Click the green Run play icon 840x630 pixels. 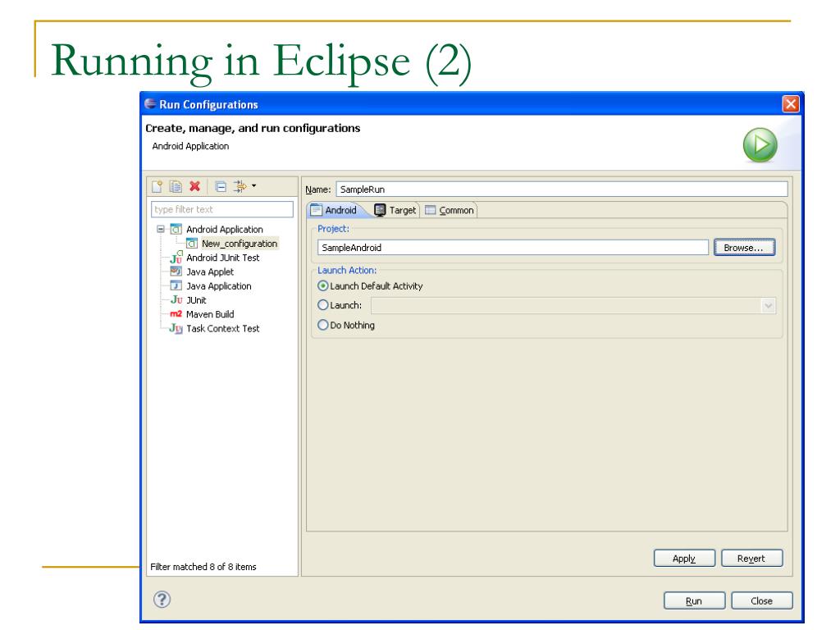(x=760, y=144)
